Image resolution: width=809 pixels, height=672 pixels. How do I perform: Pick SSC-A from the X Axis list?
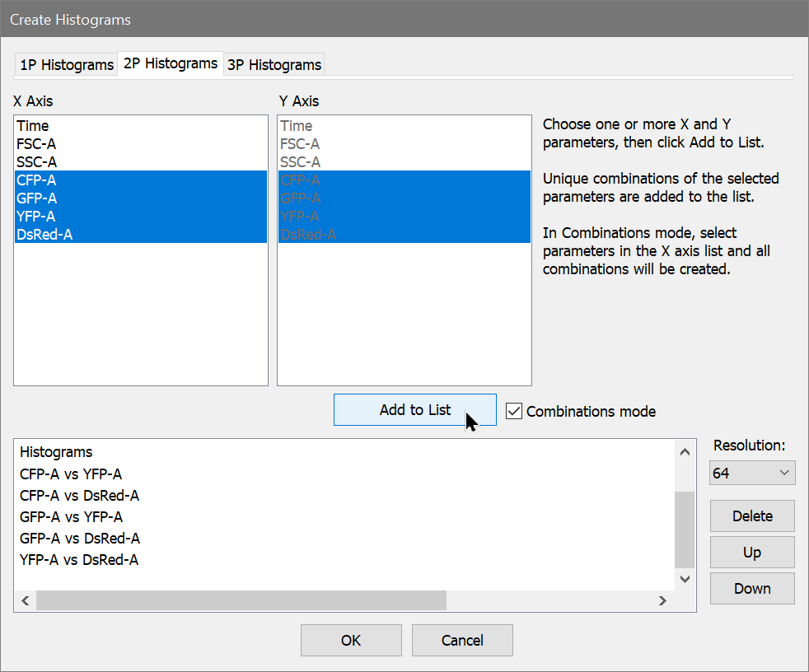point(36,162)
